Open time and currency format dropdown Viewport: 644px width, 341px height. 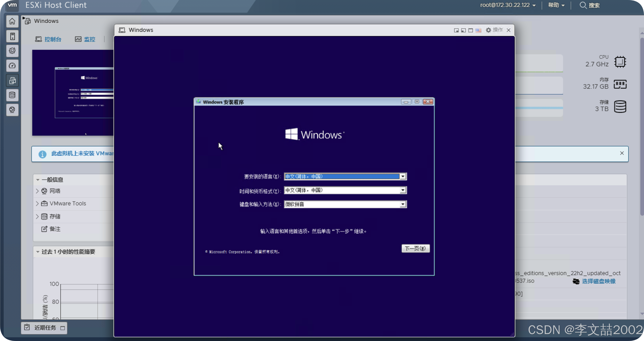click(402, 190)
